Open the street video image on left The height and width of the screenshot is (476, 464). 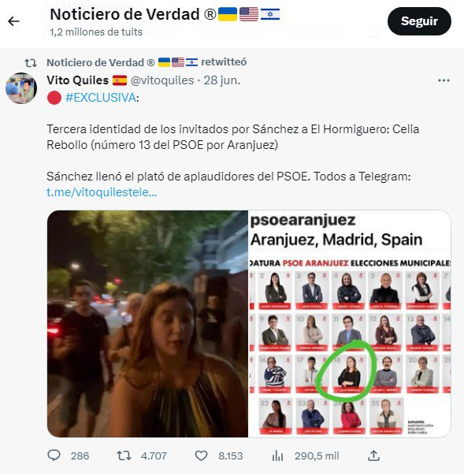point(147,324)
